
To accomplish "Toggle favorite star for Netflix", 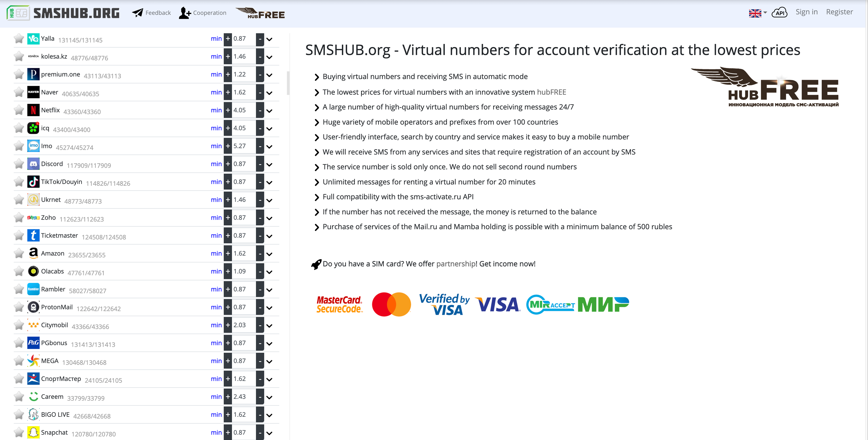I will click(19, 110).
